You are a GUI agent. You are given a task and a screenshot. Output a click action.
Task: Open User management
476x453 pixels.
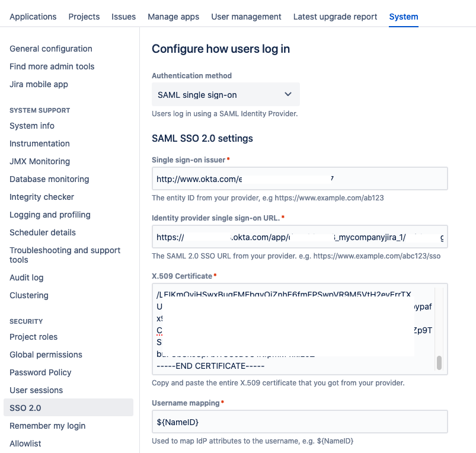pyautogui.click(x=246, y=17)
